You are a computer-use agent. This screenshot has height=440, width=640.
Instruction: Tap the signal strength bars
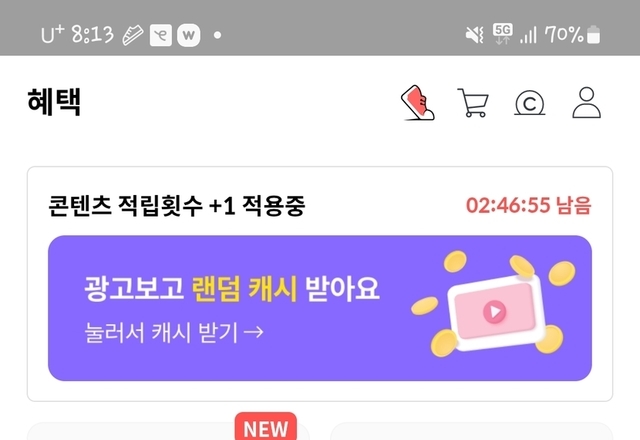coord(528,35)
